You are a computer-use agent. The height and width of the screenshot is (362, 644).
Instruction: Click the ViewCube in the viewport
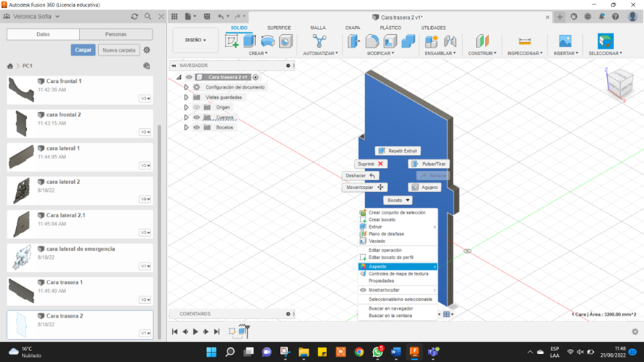[620, 84]
